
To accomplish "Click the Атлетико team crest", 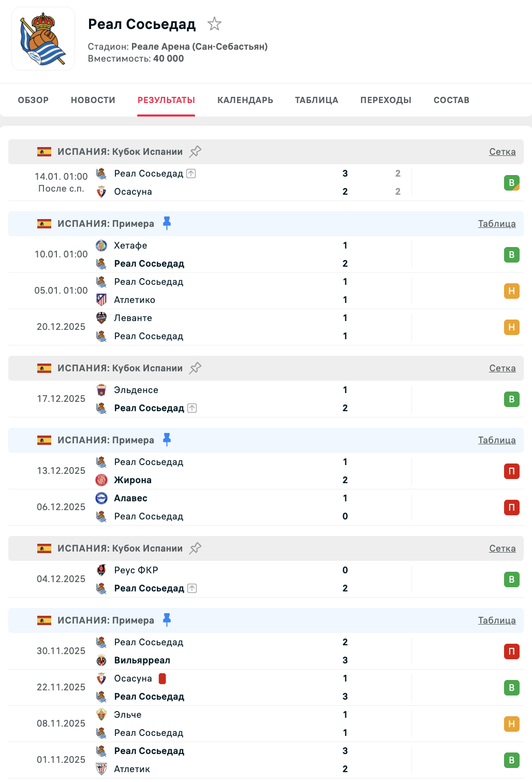I will [x=101, y=300].
